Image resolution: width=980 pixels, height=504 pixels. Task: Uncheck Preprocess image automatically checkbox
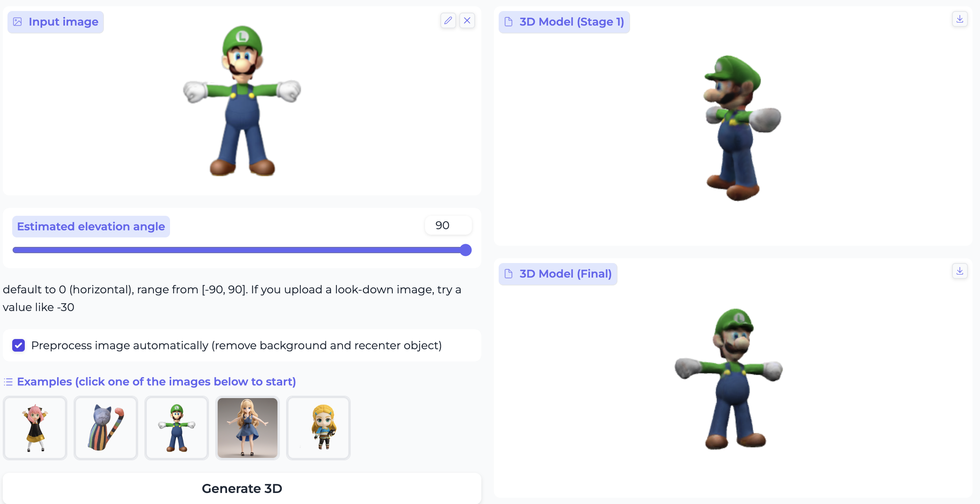[18, 345]
